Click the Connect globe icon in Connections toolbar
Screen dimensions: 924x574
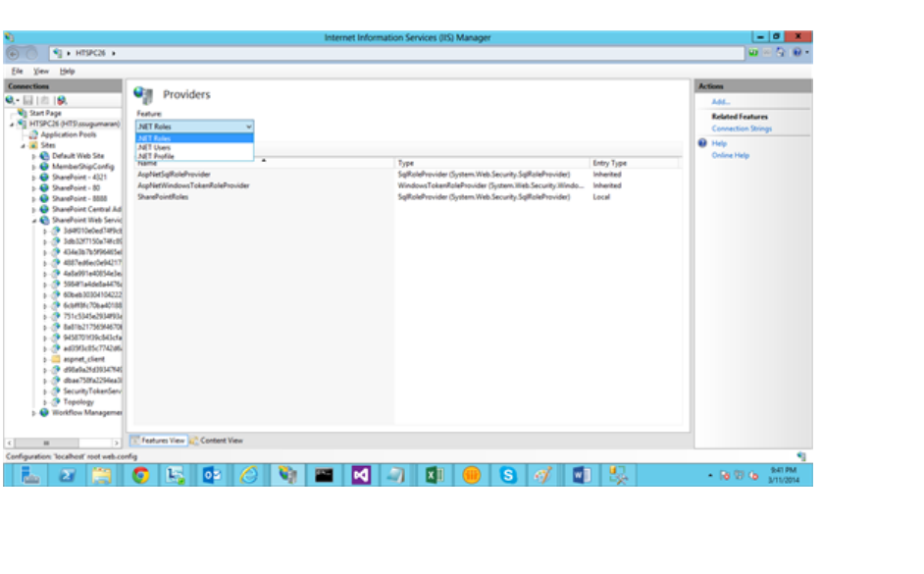tap(10, 100)
